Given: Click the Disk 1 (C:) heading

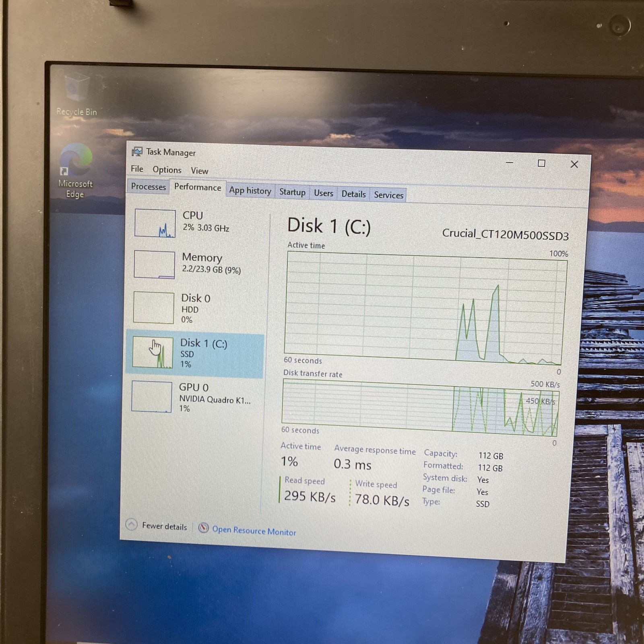Looking at the screenshot, I should tap(329, 226).
